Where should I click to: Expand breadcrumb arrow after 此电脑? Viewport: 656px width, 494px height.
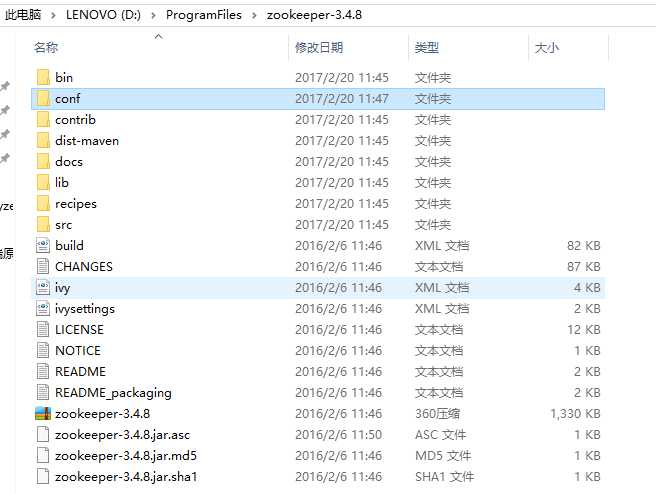(53, 15)
